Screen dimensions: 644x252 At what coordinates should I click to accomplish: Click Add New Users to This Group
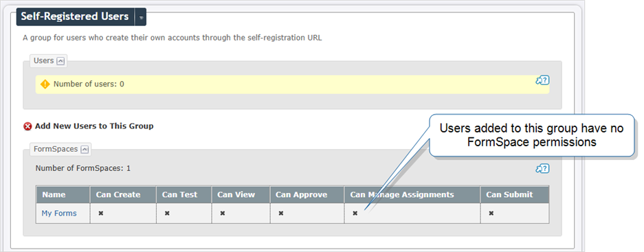pyautogui.click(x=94, y=126)
